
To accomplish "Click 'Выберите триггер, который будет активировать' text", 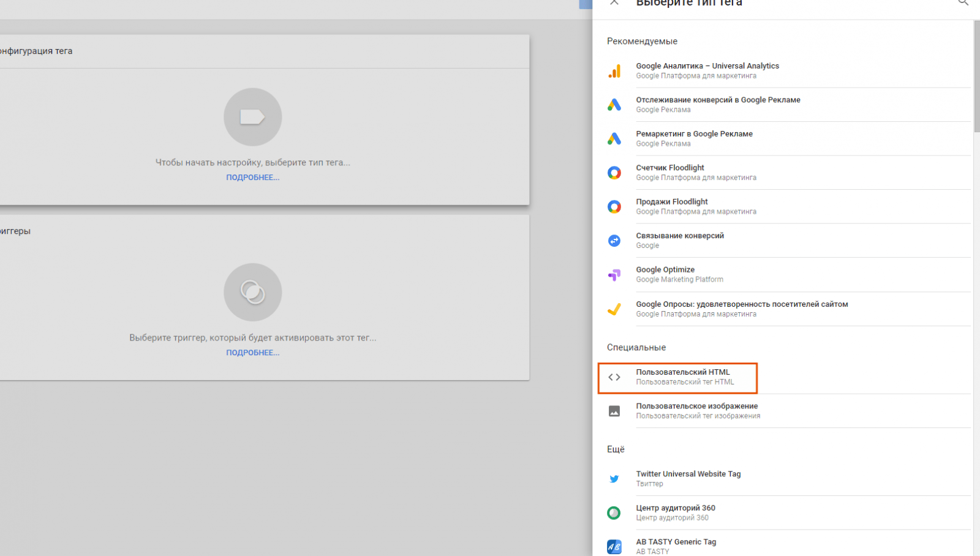I will [x=252, y=338].
